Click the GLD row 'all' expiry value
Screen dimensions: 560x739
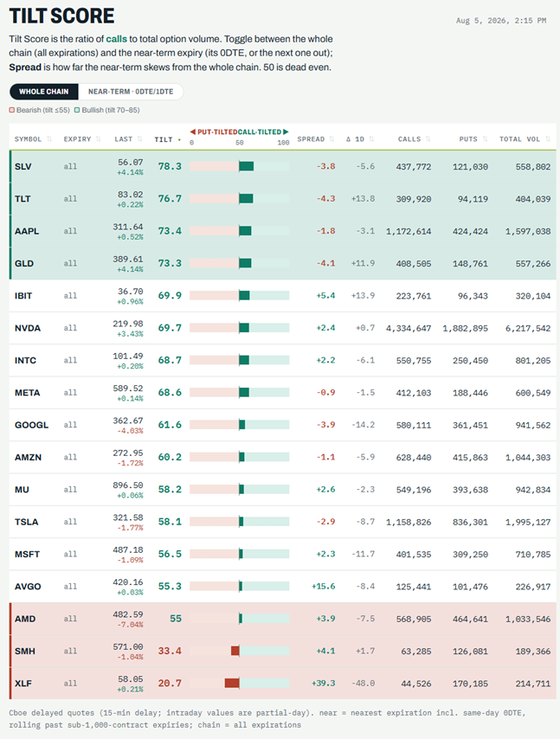point(70,263)
